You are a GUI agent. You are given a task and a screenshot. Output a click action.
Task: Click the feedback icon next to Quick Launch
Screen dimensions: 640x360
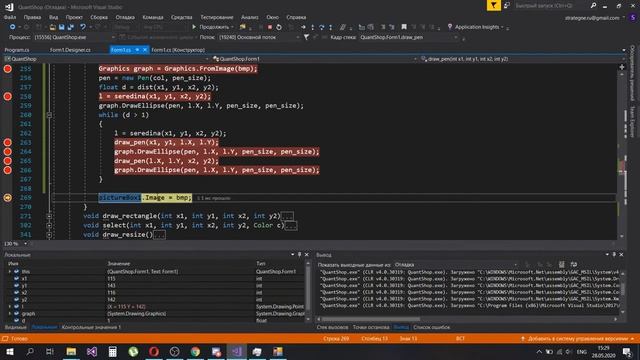pyautogui.click(x=507, y=5)
